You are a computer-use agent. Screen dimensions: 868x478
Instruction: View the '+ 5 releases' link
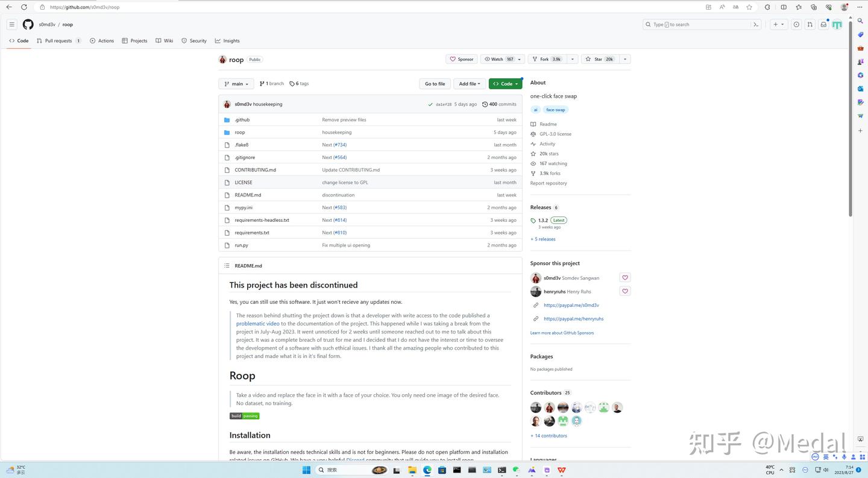click(x=543, y=239)
